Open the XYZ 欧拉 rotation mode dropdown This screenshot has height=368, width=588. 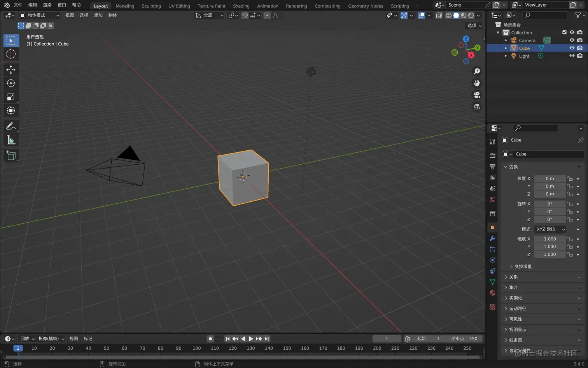[x=549, y=229]
